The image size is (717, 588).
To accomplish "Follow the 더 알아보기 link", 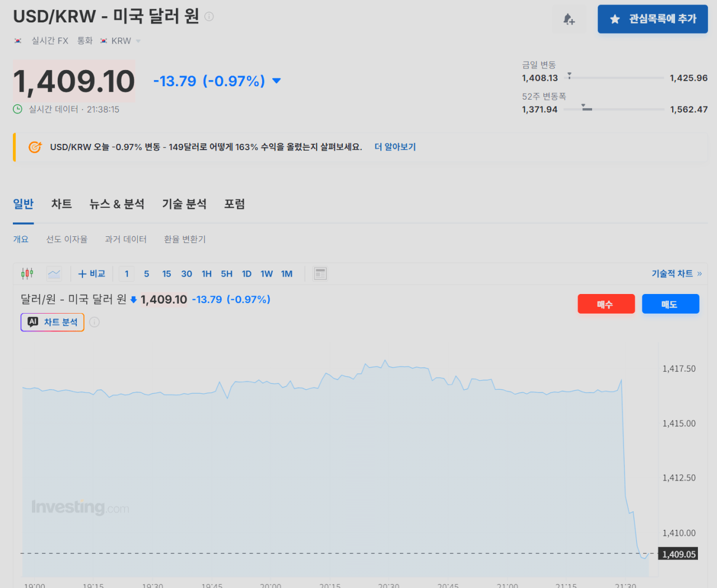I will 395,147.
